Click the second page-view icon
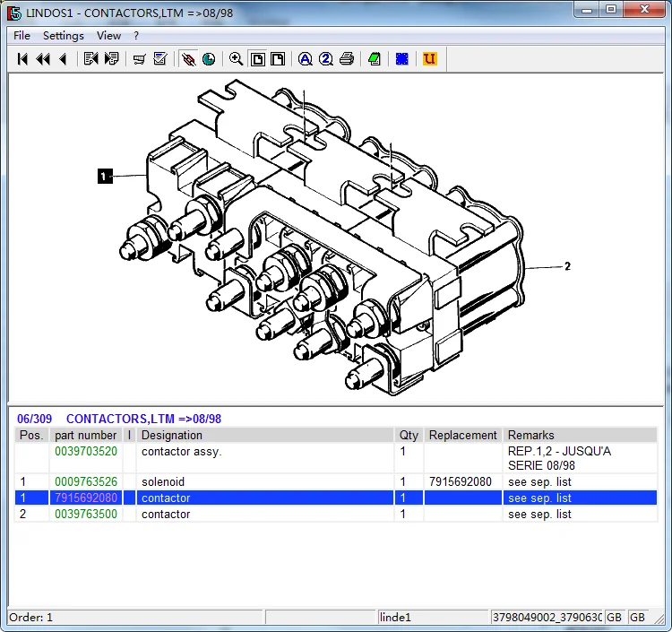 click(x=278, y=59)
